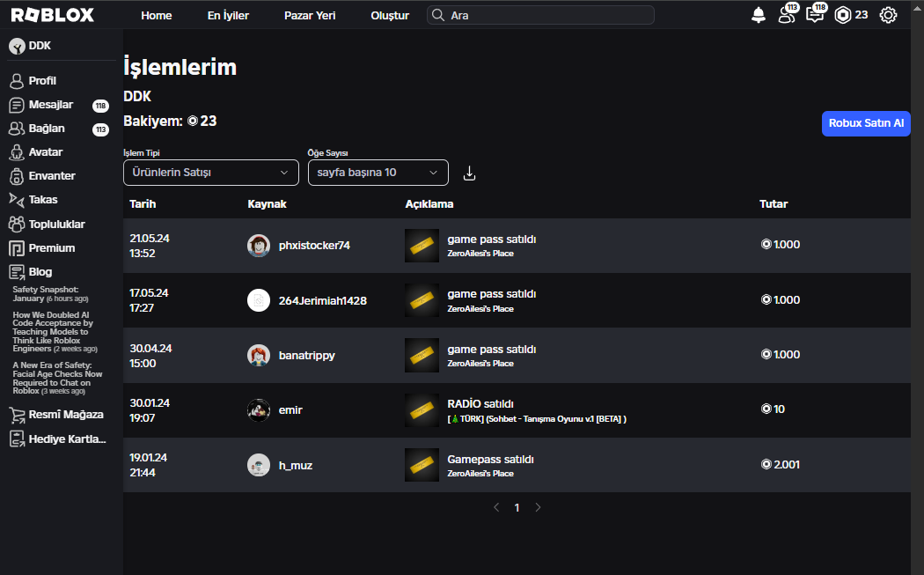
Task: Open h_muz profile link
Action: click(295, 465)
